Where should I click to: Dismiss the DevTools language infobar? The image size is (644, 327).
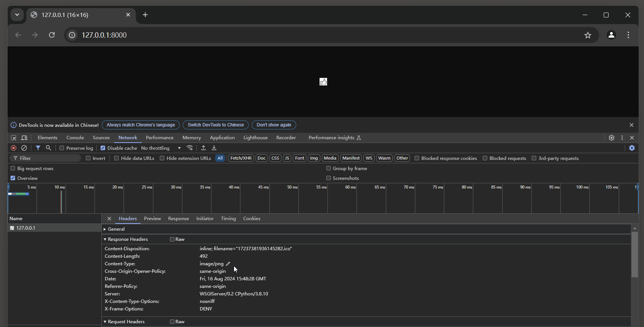click(632, 125)
